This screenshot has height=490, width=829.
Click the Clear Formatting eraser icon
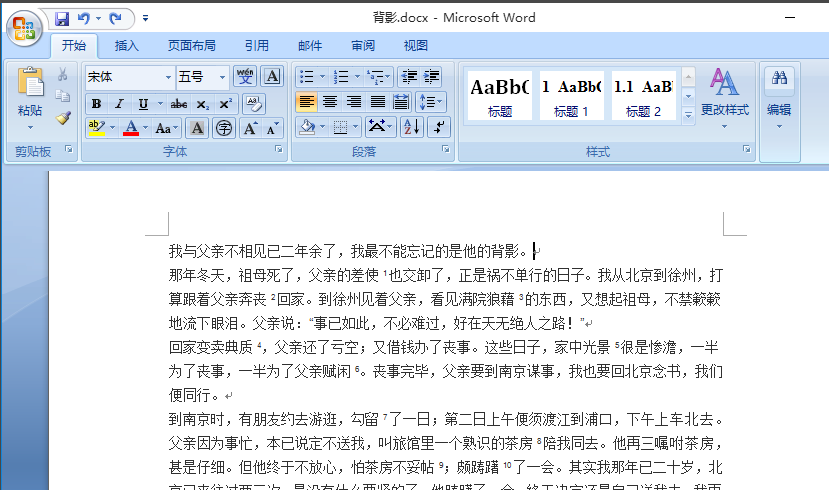pos(254,104)
